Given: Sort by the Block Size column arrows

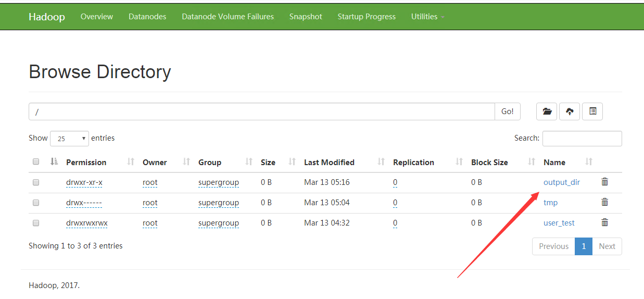Looking at the screenshot, I should point(532,162).
